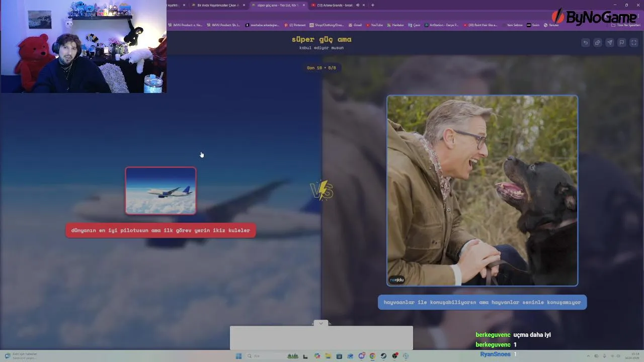The height and width of the screenshot is (362, 644).
Task: Open the taskbar widgets weather panel
Action: tap(20, 356)
